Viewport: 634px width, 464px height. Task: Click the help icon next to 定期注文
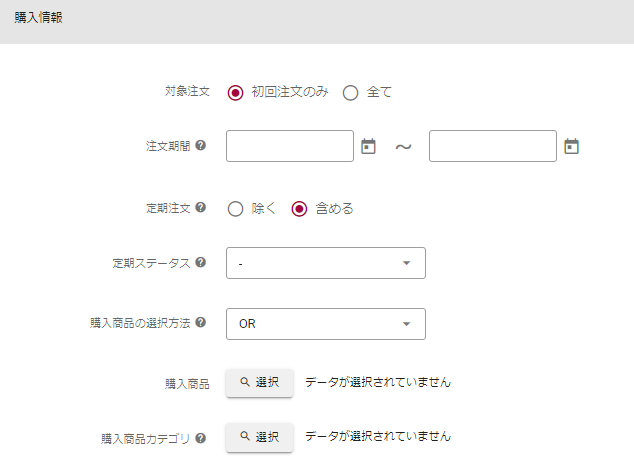tap(201, 208)
